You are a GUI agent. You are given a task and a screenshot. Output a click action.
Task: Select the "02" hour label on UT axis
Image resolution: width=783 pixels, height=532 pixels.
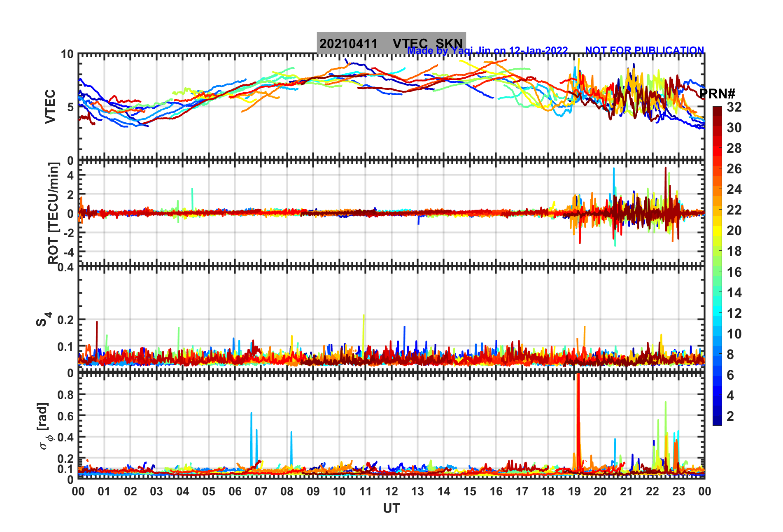tap(130, 491)
